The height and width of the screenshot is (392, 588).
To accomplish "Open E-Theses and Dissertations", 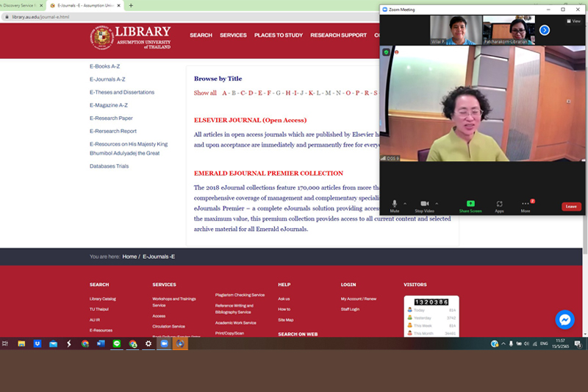I will (122, 92).
